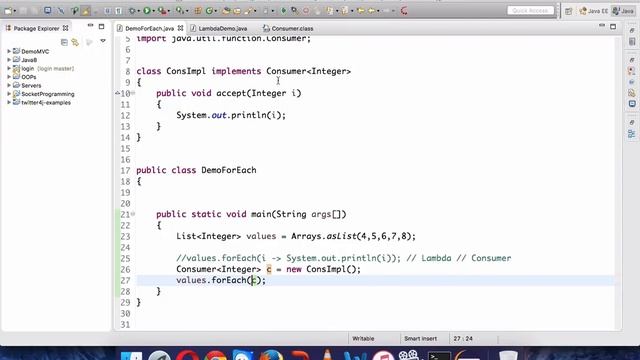Open the New Java Class dropdown arrow
The image size is (640, 360).
click(x=216, y=11)
